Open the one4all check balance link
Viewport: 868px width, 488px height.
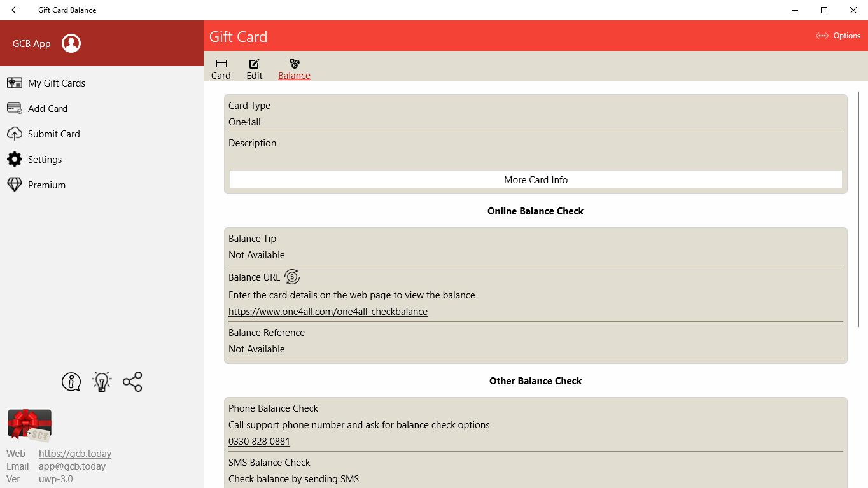point(328,311)
